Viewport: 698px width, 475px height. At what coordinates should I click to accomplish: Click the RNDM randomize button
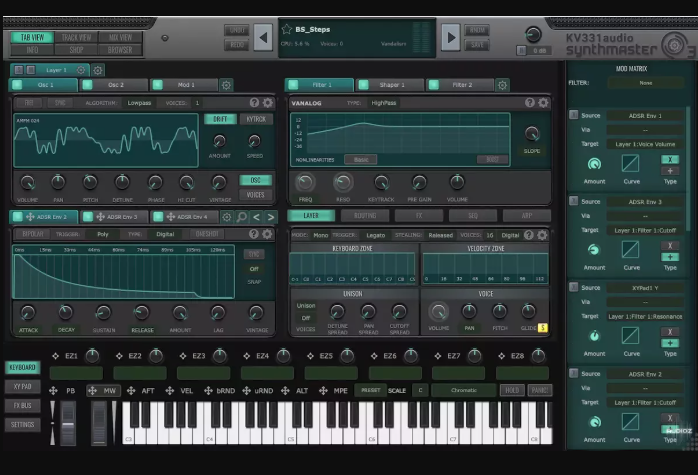(x=477, y=30)
